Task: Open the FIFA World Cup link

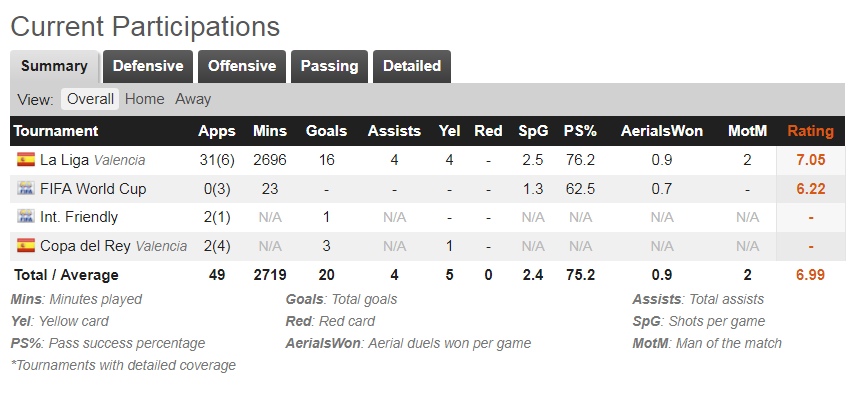Action: point(93,189)
